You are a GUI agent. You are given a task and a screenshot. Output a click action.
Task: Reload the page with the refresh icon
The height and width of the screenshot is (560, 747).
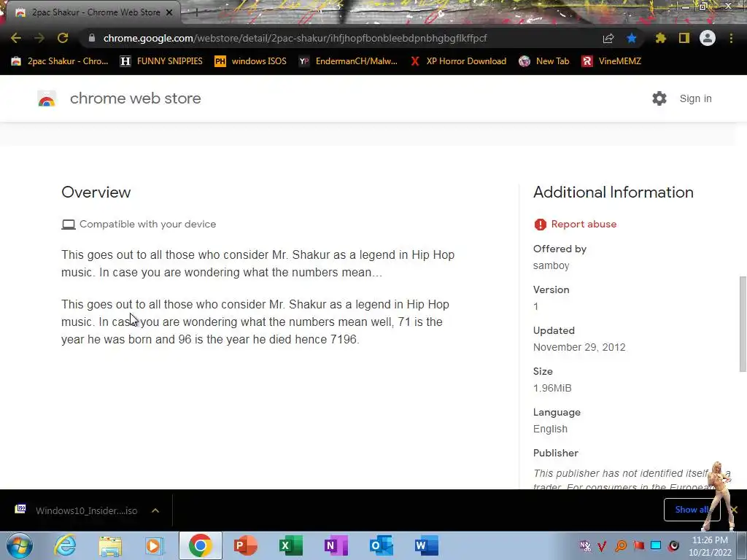[63, 38]
